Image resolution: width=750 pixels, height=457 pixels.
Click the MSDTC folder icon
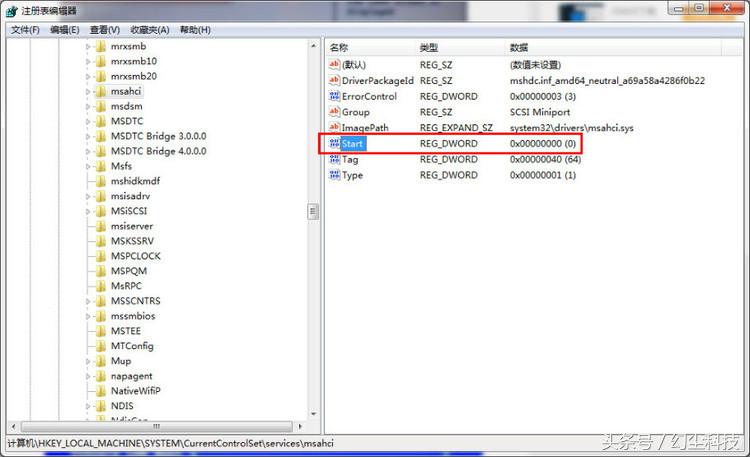coord(100,121)
